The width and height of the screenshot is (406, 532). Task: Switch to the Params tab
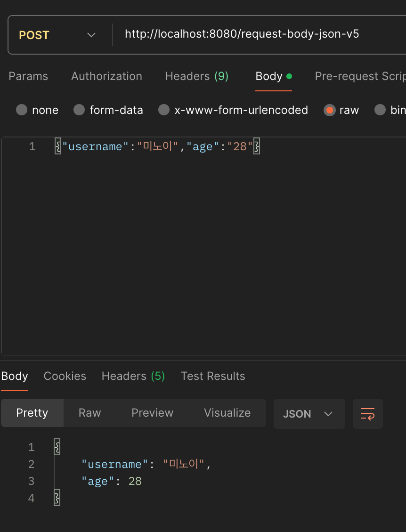click(28, 76)
